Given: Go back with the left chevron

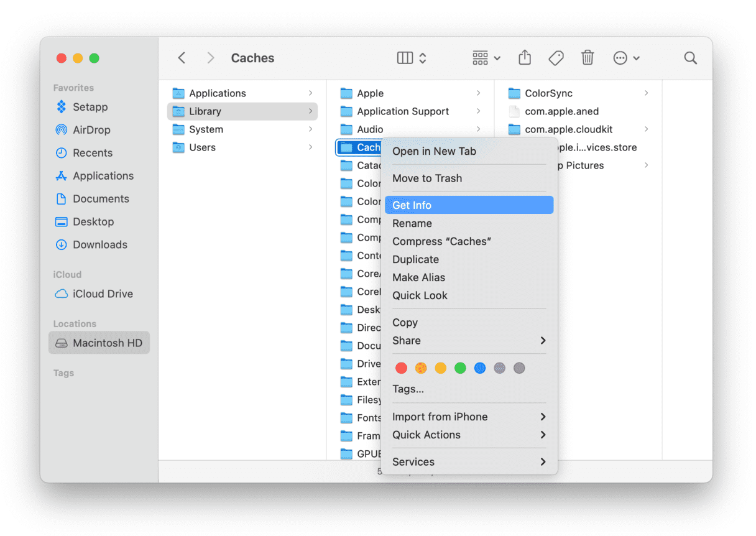Looking at the screenshot, I should [x=182, y=58].
